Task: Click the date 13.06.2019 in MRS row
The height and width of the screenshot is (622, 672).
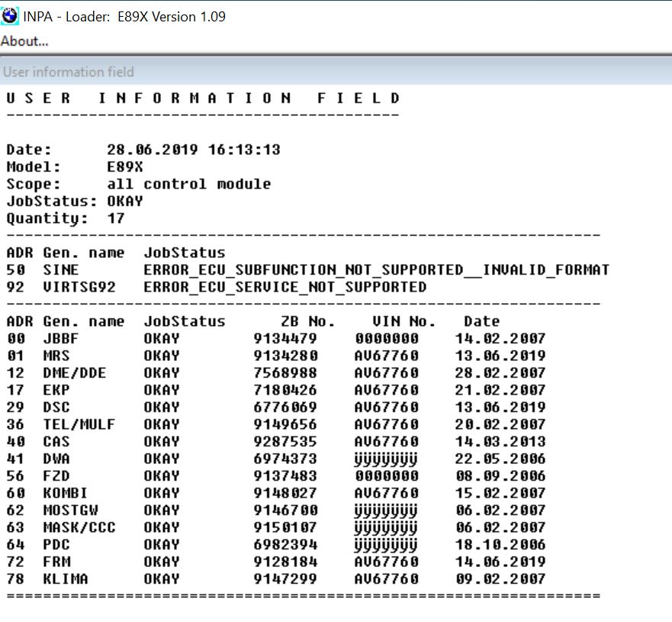Action: (500, 356)
